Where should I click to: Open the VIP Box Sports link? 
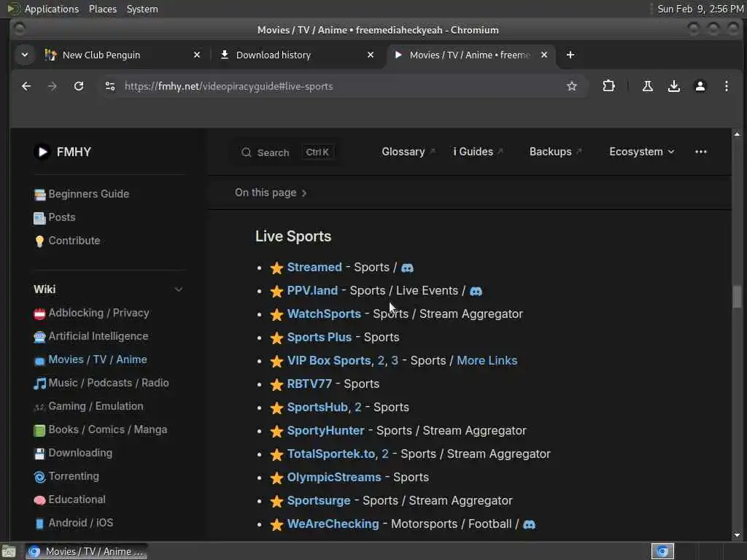coord(329,360)
